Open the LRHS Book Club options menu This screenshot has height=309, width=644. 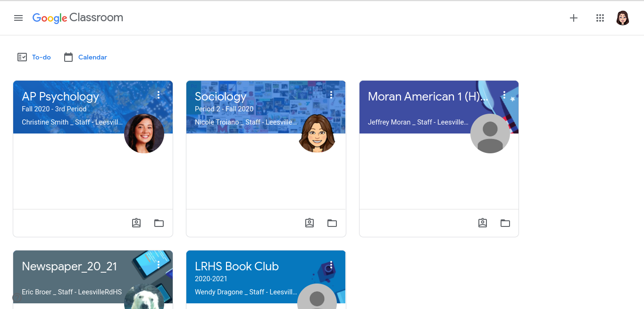332,265
